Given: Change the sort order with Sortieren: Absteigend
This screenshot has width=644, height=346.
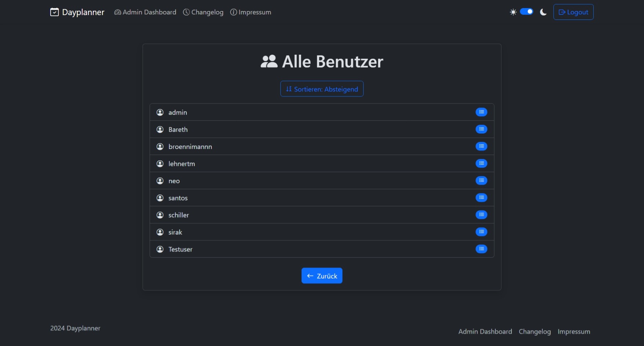Looking at the screenshot, I should click(322, 89).
